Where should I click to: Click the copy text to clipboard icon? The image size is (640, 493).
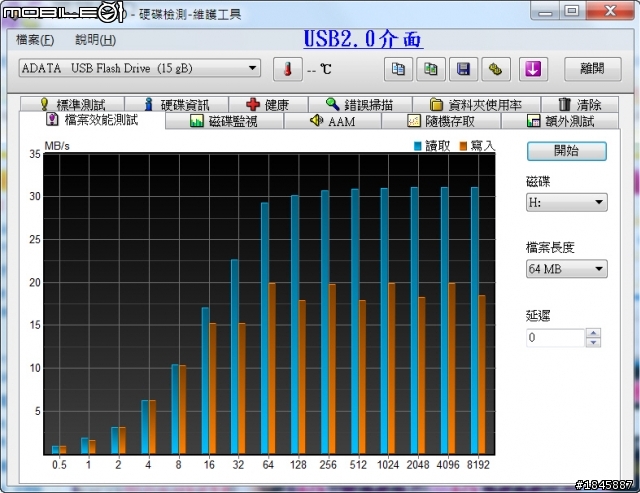coord(398,69)
